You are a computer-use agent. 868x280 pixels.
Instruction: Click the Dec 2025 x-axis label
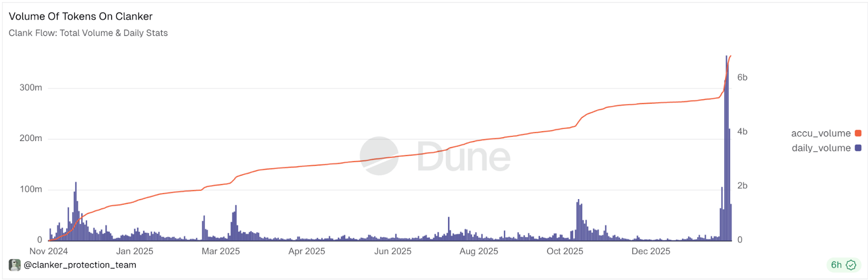tap(650, 251)
